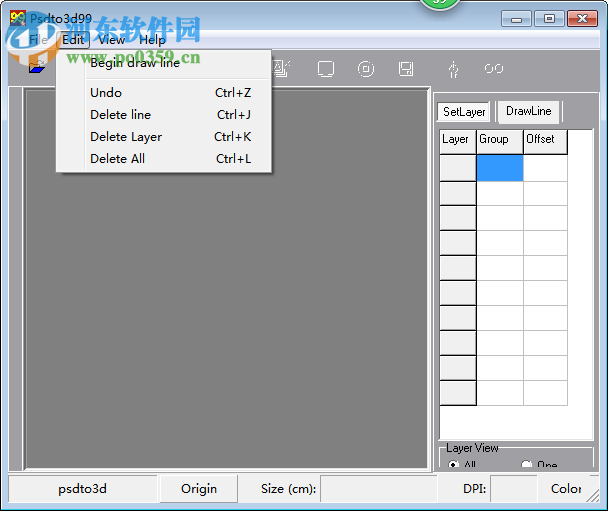Click the first row Offset cell
The image size is (608, 511).
pos(545,168)
